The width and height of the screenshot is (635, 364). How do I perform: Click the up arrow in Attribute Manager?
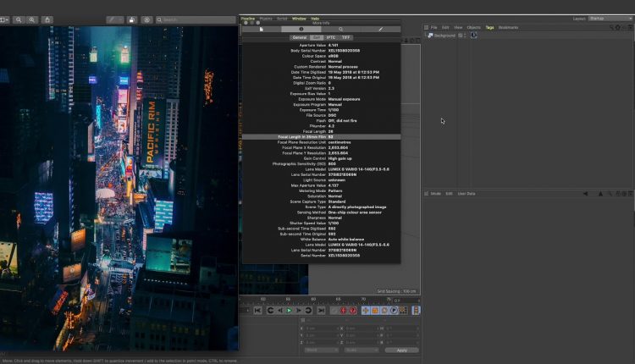[x=600, y=194]
